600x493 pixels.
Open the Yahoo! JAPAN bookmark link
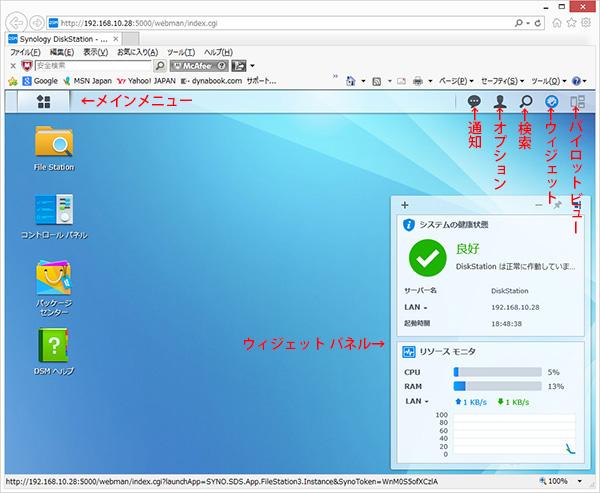coord(146,81)
